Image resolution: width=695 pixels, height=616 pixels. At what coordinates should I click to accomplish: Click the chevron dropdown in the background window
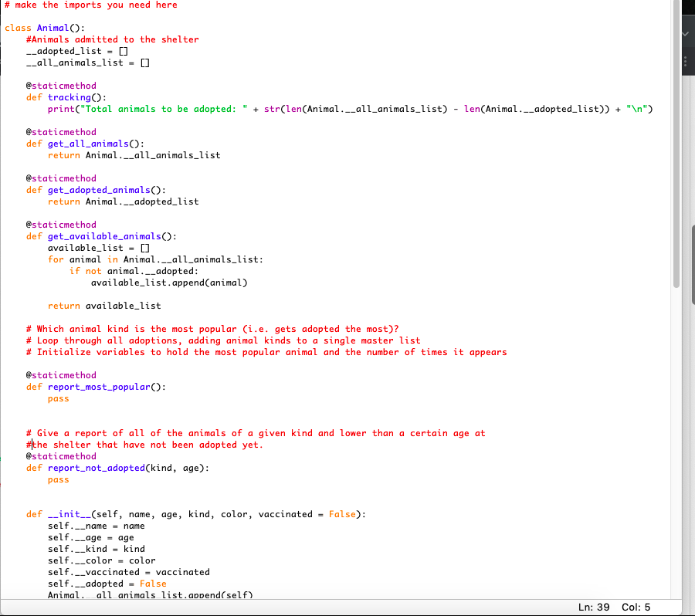(685, 34)
